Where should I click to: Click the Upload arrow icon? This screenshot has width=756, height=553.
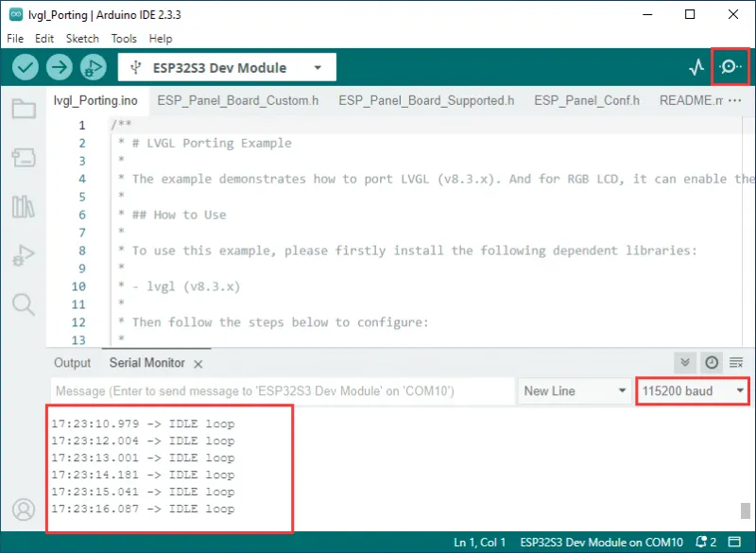click(x=59, y=67)
